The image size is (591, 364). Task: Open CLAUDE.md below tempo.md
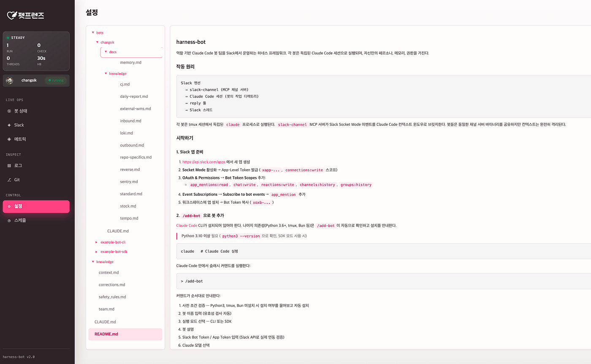118,231
